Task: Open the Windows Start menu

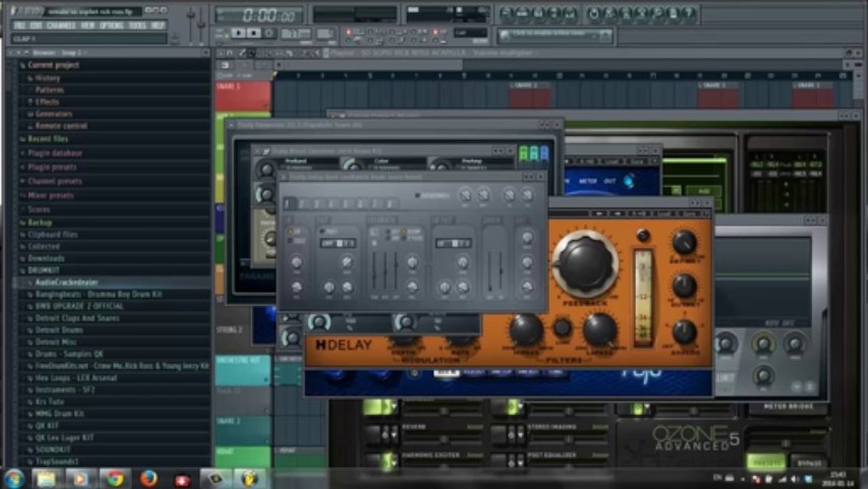Action: (13, 478)
